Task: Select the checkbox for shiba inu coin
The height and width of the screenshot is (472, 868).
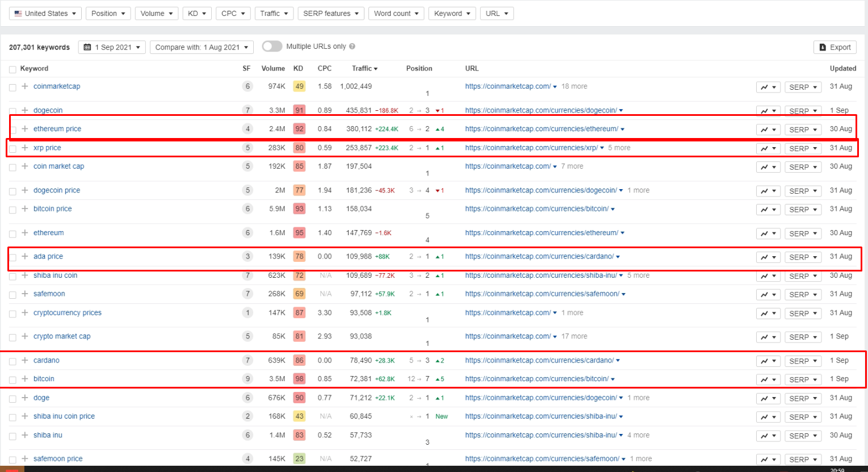Action: [x=12, y=277]
